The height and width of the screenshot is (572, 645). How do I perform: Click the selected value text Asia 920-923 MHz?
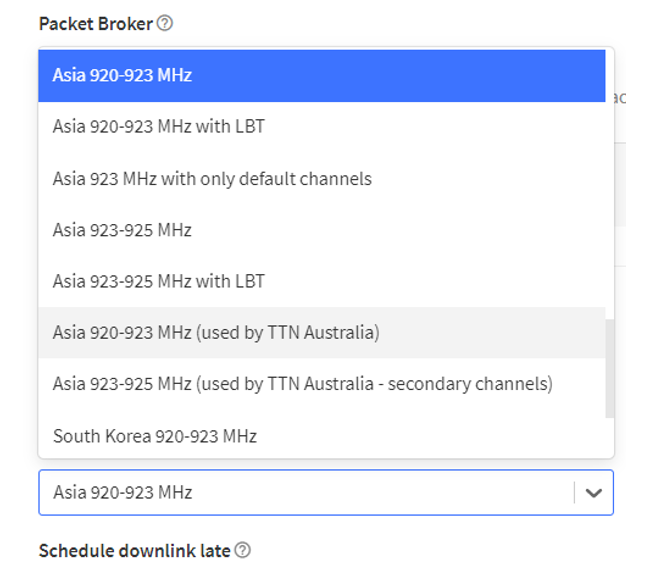tap(123, 492)
